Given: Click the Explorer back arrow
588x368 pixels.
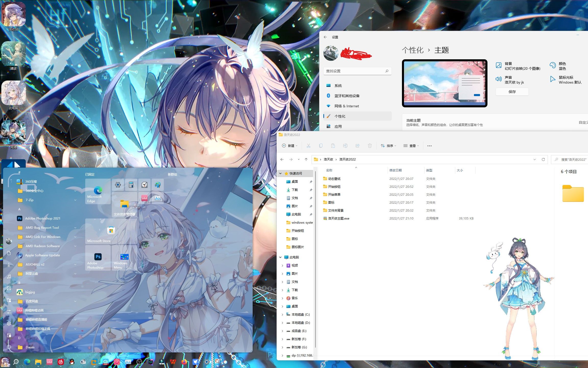Looking at the screenshot, I should (282, 159).
